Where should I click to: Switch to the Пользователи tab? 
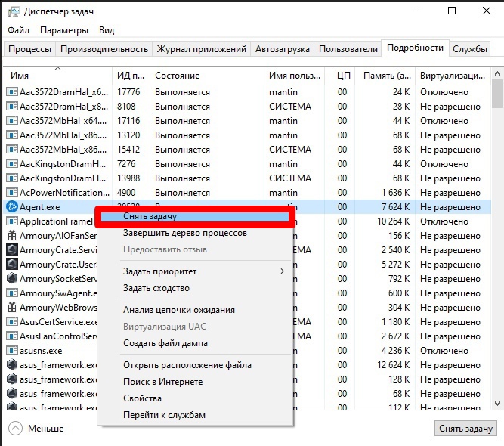(x=348, y=49)
